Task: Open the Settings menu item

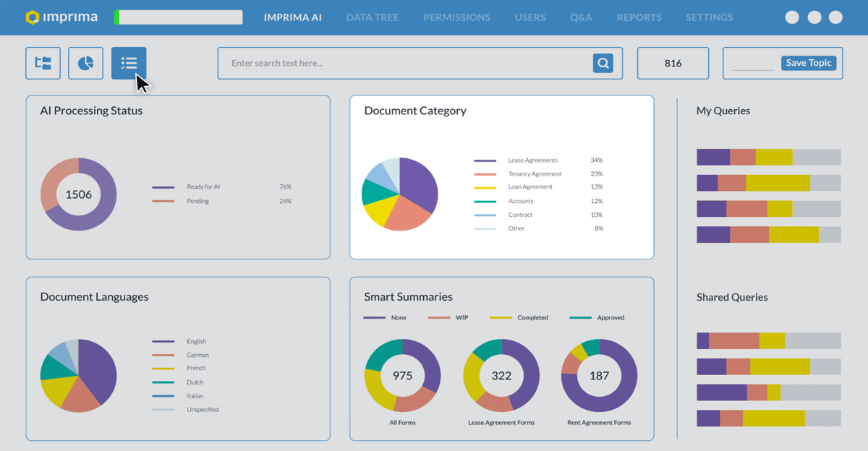Action: point(710,17)
